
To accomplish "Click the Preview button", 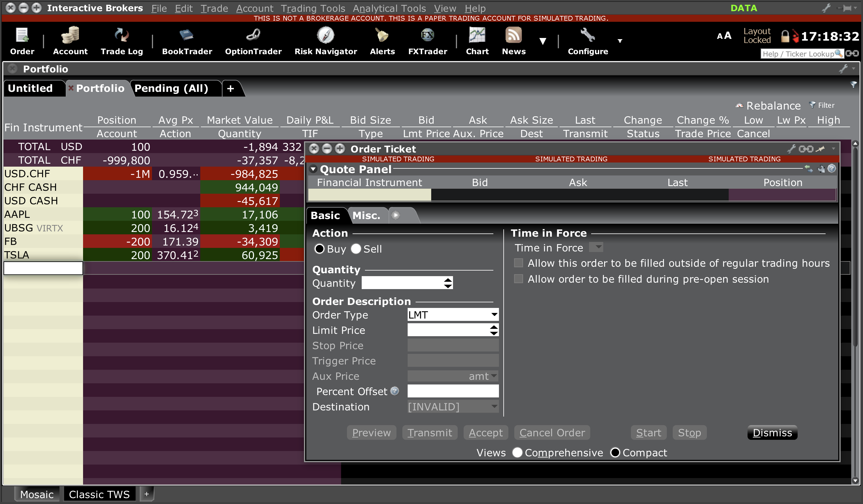I will point(371,432).
